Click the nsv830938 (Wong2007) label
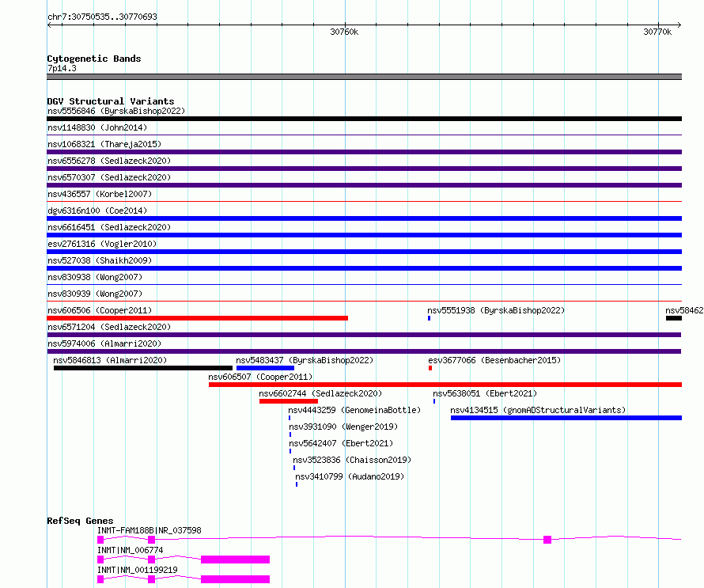 (95, 277)
